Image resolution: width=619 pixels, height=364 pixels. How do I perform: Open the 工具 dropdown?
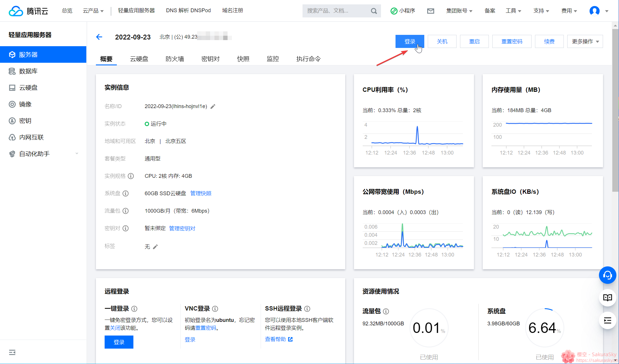coord(513,11)
